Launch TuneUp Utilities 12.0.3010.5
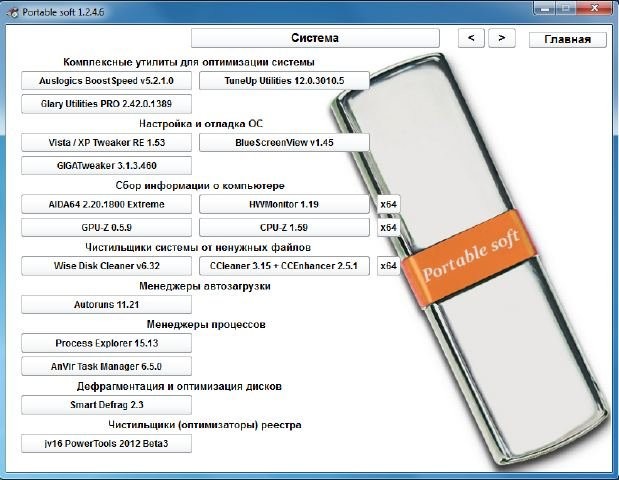The image size is (619, 480). 284,81
